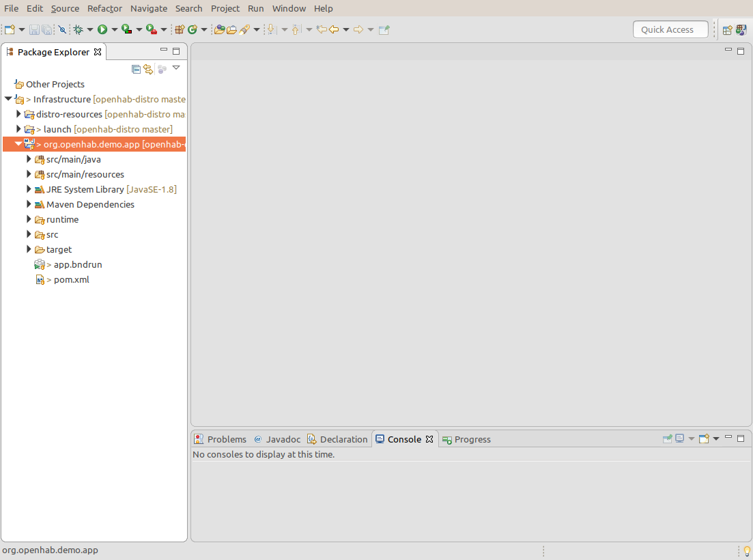
Task: Go back using the left navigation arrow icon
Action: click(333, 29)
